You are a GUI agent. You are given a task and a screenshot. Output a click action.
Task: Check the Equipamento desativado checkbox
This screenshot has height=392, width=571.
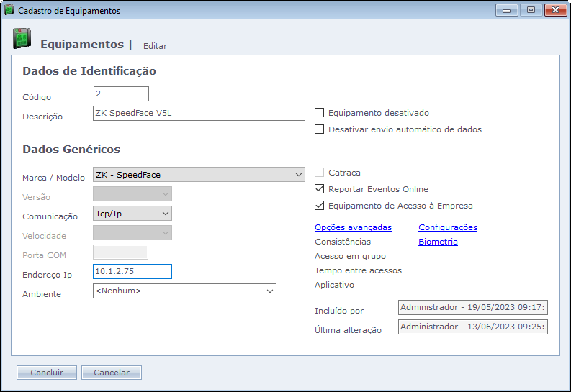pyautogui.click(x=320, y=113)
